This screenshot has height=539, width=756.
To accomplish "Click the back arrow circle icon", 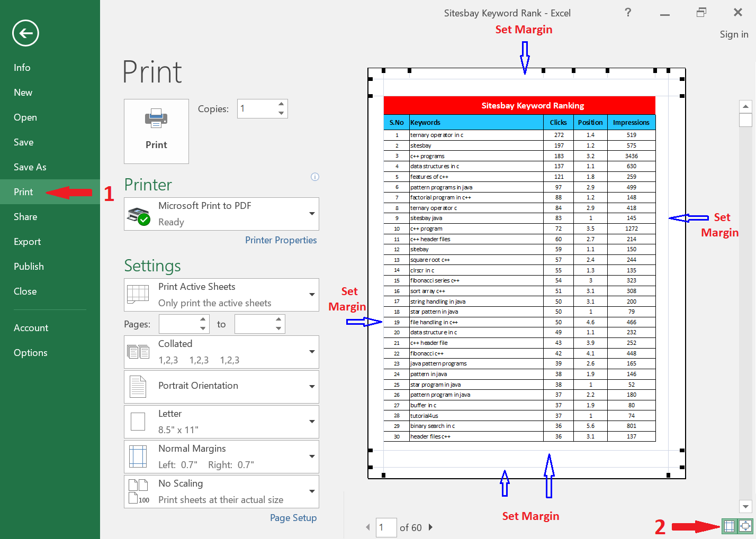I will coord(25,33).
